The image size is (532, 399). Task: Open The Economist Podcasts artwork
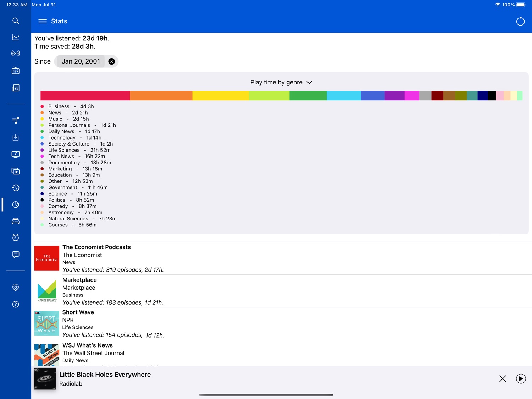pyautogui.click(x=47, y=258)
